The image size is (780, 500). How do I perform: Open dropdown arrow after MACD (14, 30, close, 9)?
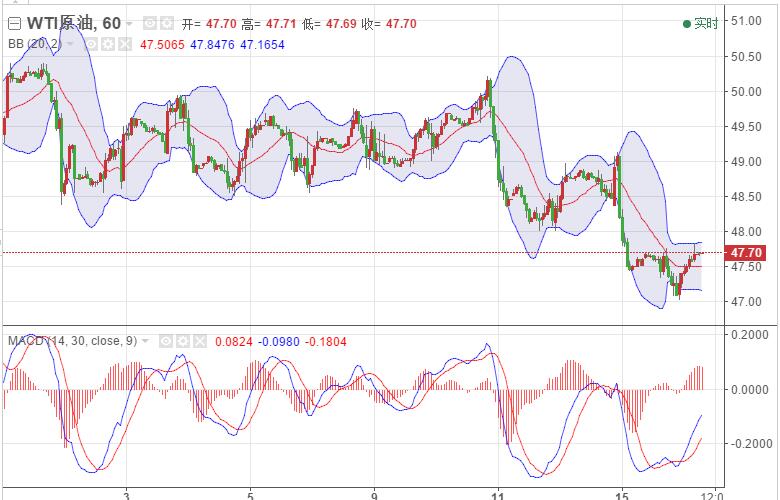145,341
